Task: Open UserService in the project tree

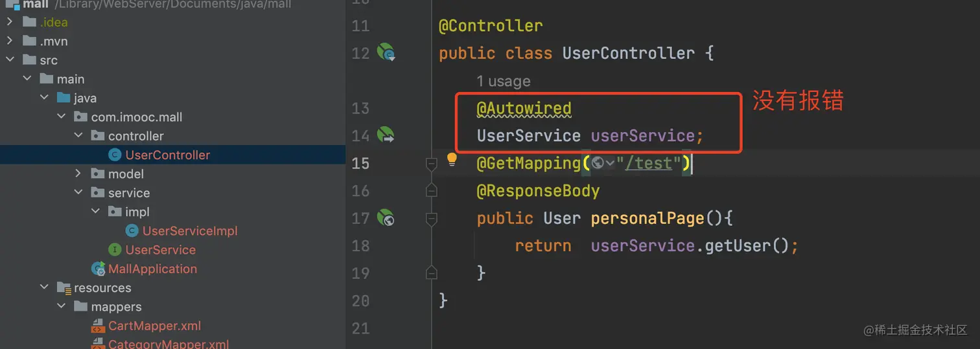Action: tap(161, 250)
